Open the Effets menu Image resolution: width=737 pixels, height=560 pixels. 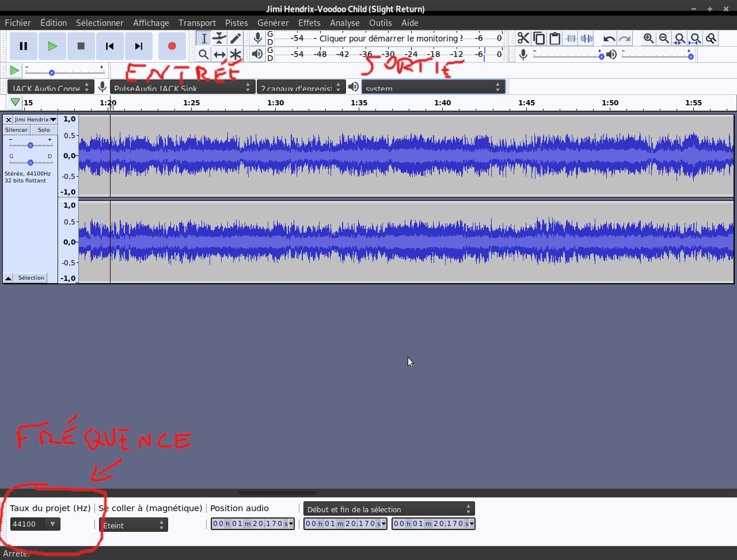309,23
